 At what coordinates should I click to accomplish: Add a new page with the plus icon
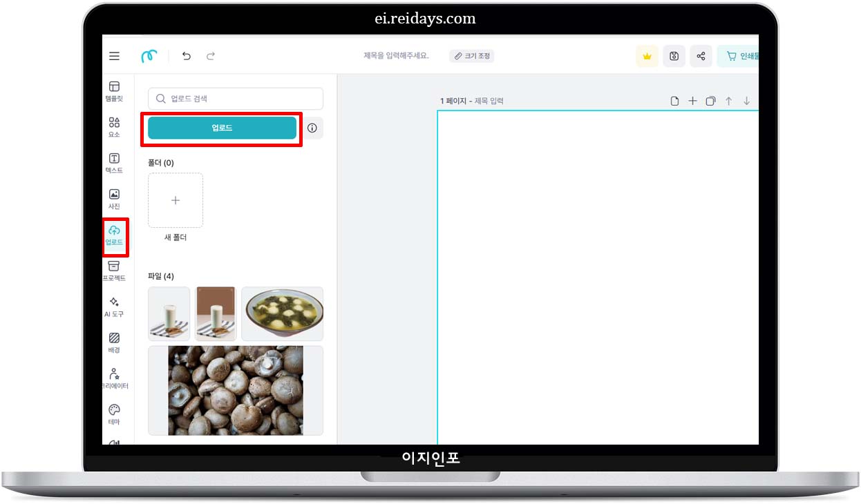pos(692,100)
